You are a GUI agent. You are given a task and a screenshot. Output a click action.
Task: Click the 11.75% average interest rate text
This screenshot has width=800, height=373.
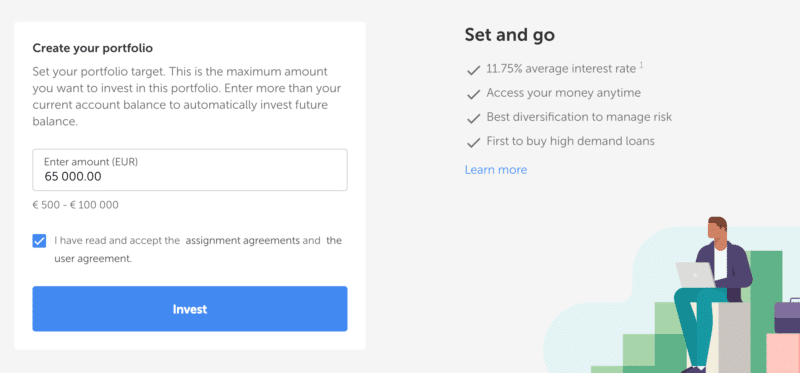click(x=561, y=68)
